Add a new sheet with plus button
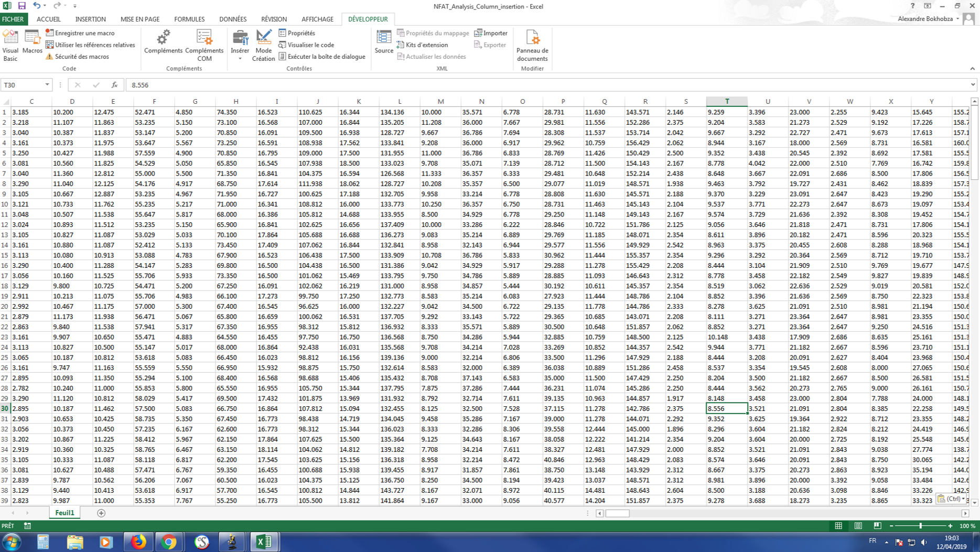 pyautogui.click(x=101, y=513)
